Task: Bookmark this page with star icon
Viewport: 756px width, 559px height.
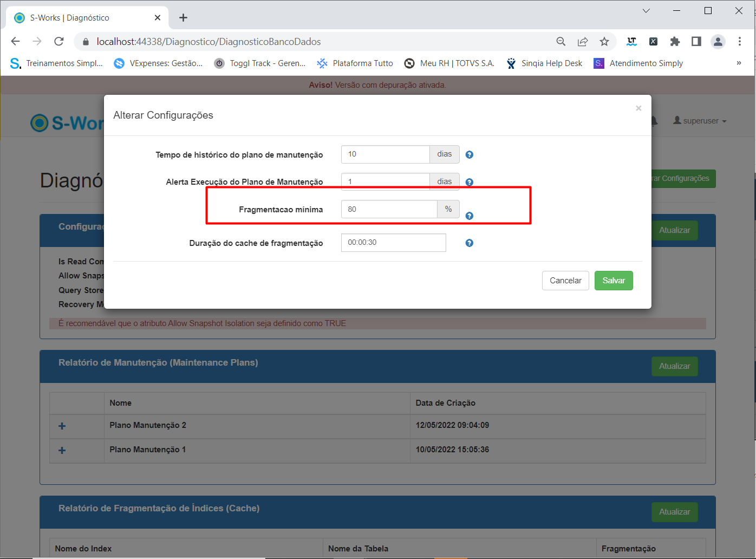Action: 604,42
